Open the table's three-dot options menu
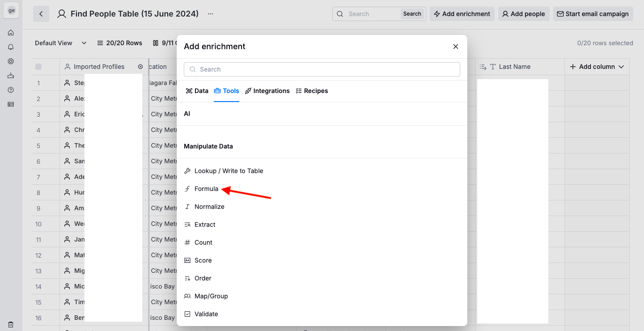The image size is (644, 331). (211, 14)
